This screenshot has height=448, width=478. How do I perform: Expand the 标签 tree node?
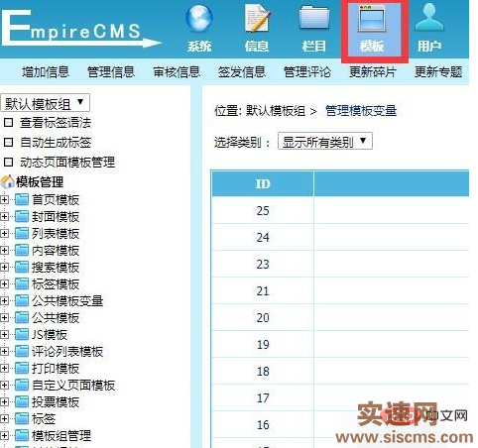point(4,419)
